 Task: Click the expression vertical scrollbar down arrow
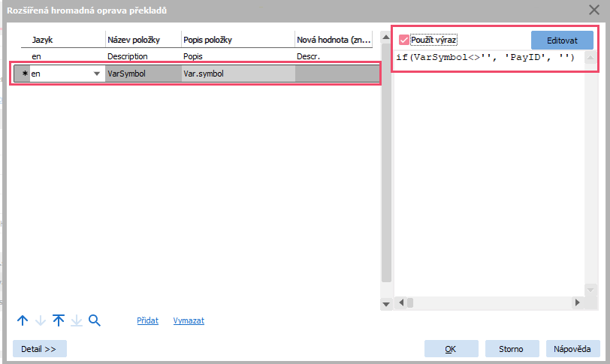590,290
